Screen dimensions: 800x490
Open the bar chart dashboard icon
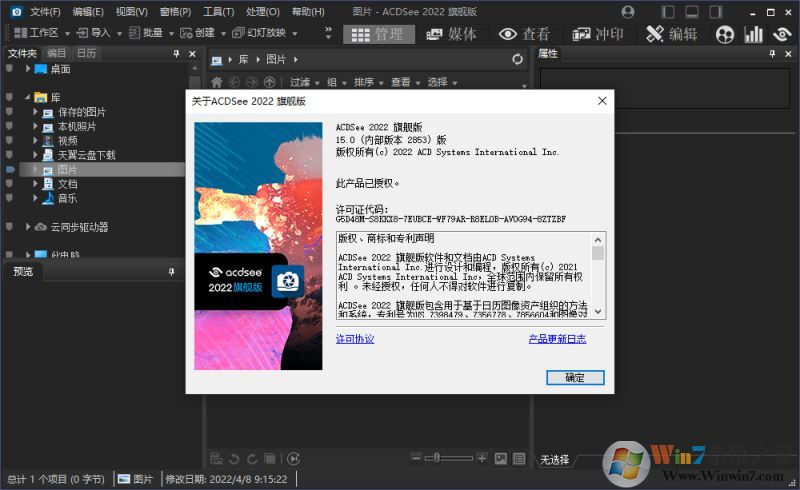pos(753,34)
